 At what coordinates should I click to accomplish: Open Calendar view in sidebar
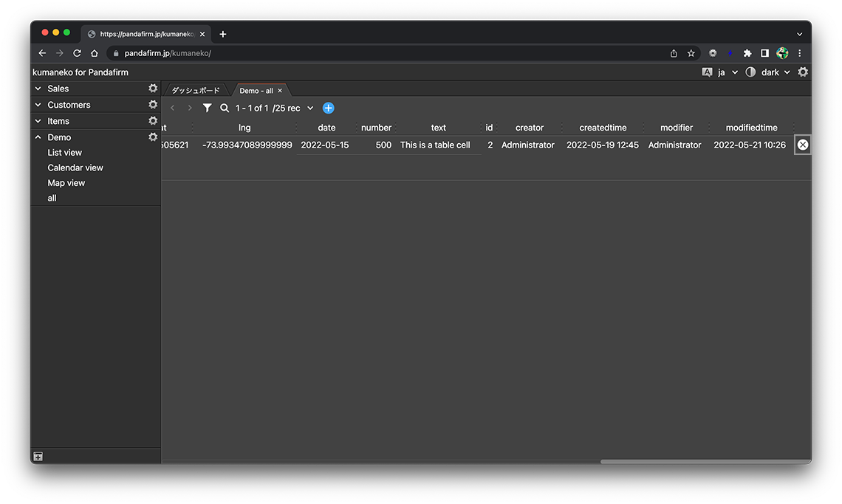[x=75, y=168]
